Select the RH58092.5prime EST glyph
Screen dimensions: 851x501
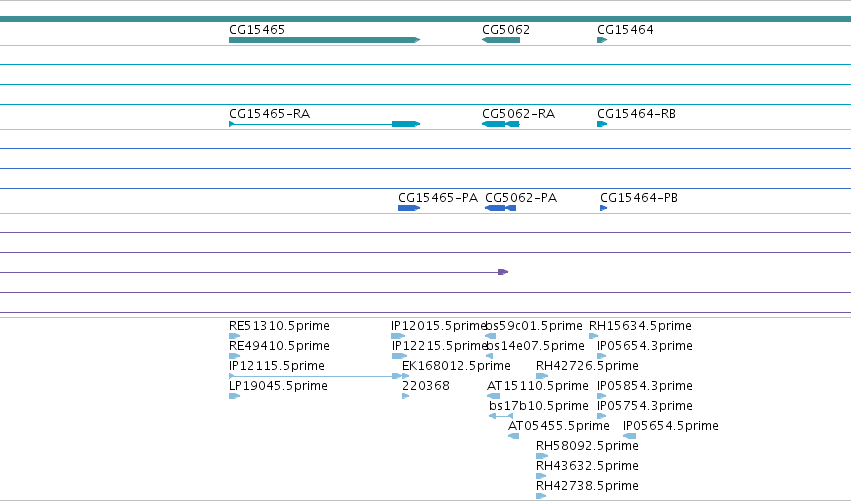[542, 456]
